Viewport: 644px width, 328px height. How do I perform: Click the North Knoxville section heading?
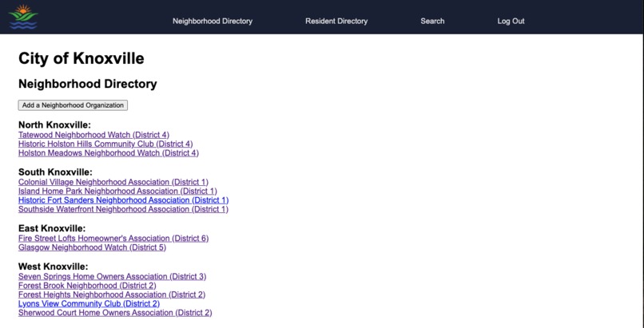tap(54, 125)
